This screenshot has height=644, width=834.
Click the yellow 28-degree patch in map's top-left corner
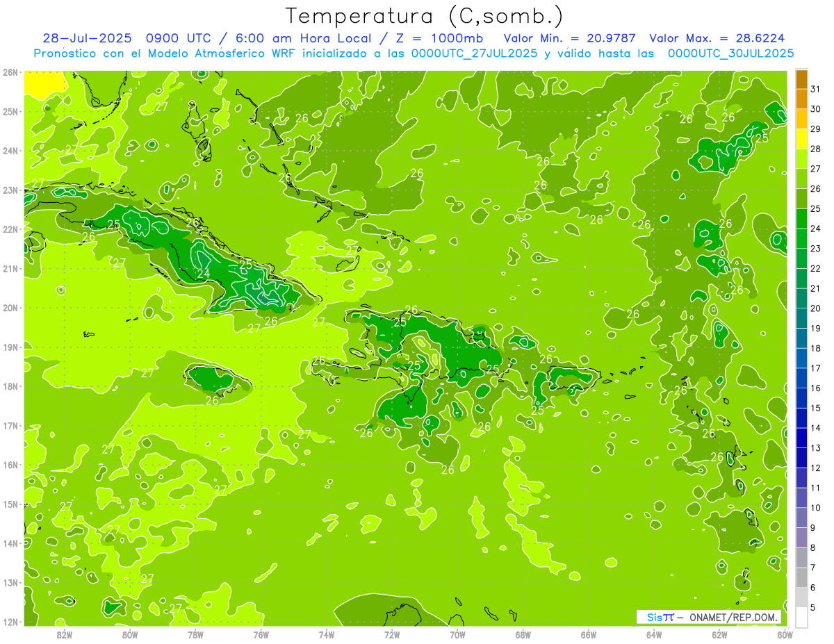click(44, 81)
